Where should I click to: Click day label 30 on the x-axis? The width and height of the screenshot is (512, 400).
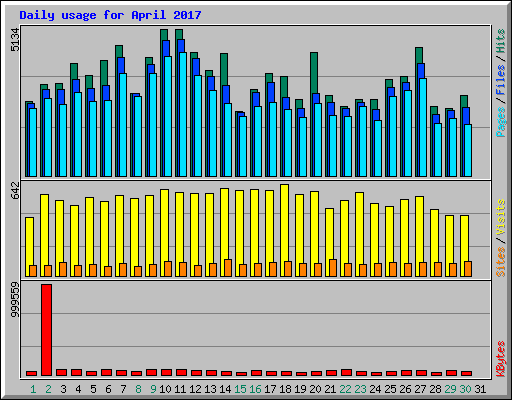(465, 389)
